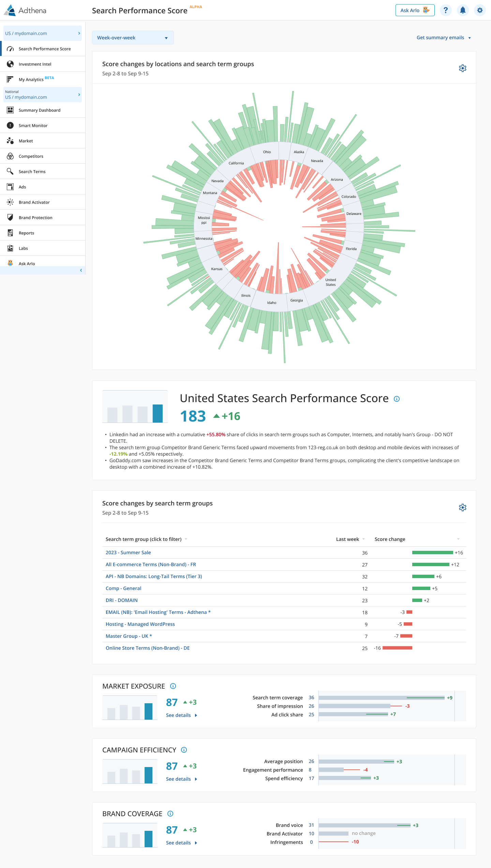Show info for United States Search Performance Score
This screenshot has height=868, width=491.
coord(397,399)
